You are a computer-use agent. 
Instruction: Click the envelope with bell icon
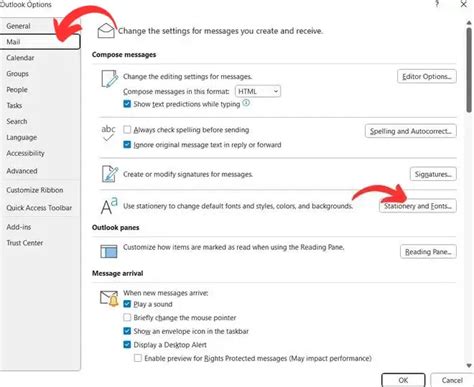[109, 298]
